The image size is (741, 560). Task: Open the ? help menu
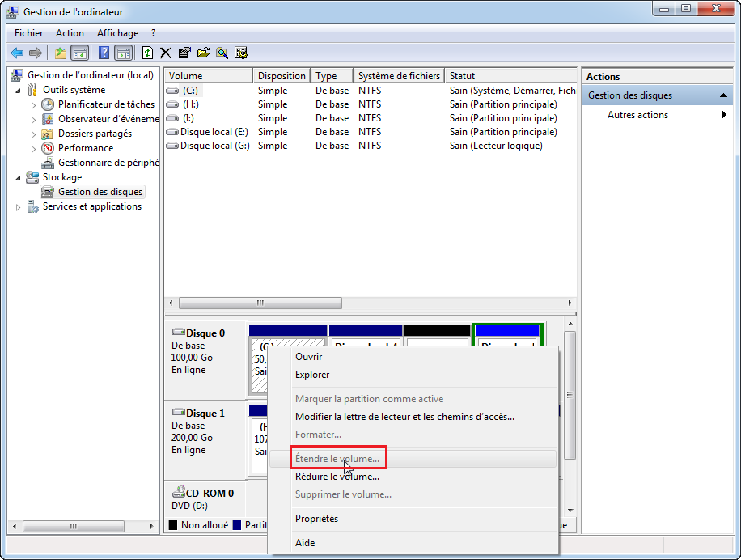click(153, 33)
